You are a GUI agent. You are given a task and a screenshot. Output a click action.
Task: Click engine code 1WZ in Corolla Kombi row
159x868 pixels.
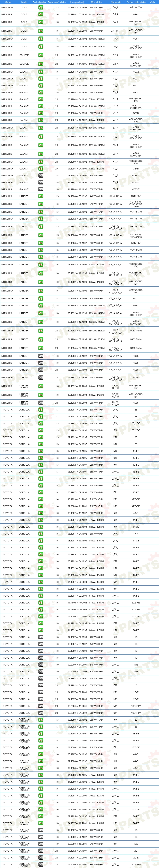(136, 844)
